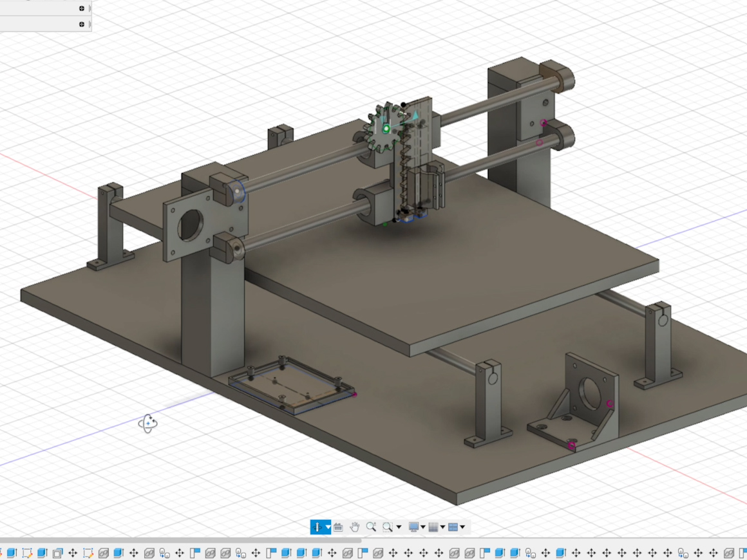This screenshot has width=747, height=560.
Task: Open the Zoom Window dropdown arrow
Action: [x=398, y=527]
